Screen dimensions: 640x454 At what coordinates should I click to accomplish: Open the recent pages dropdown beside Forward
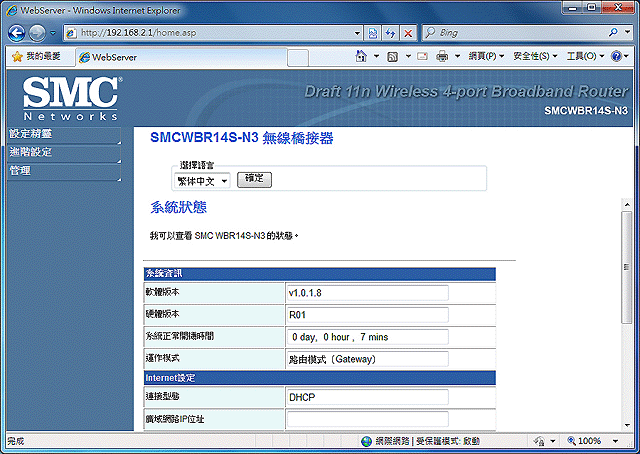(x=53, y=33)
